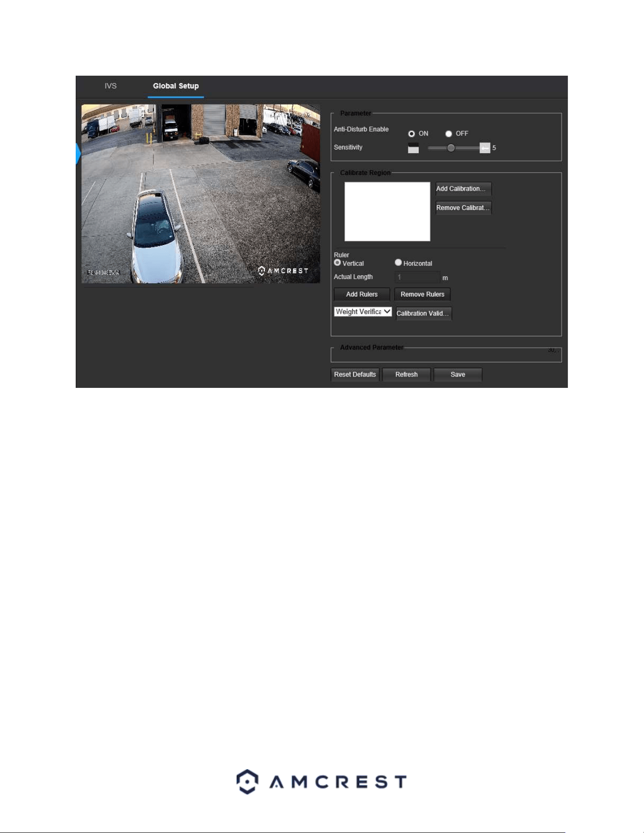Viewport: 644px width, 833px height.
Task: Click the blue arrow beside the video preview
Action: point(78,154)
